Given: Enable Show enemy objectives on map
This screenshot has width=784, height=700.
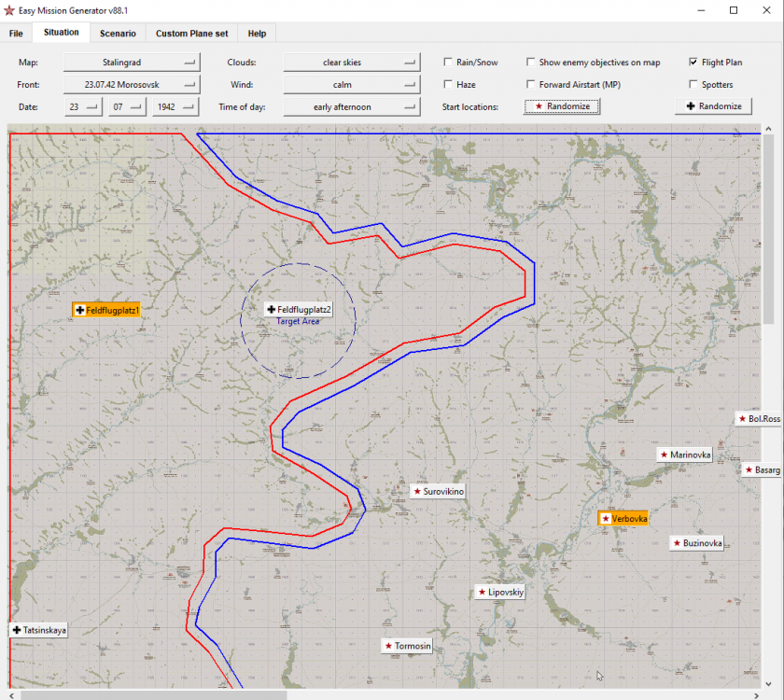Looking at the screenshot, I should (x=531, y=63).
